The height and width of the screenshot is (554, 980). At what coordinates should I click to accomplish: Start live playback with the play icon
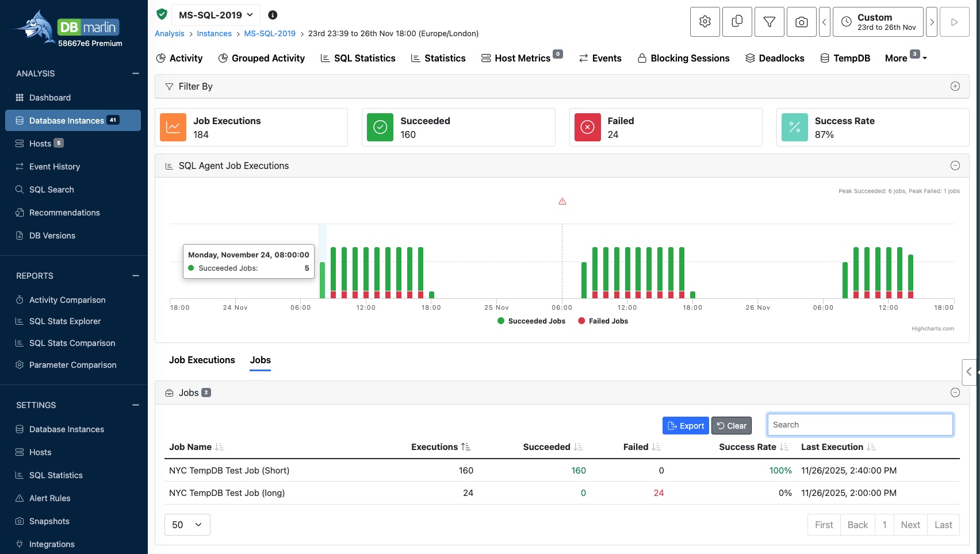click(954, 21)
